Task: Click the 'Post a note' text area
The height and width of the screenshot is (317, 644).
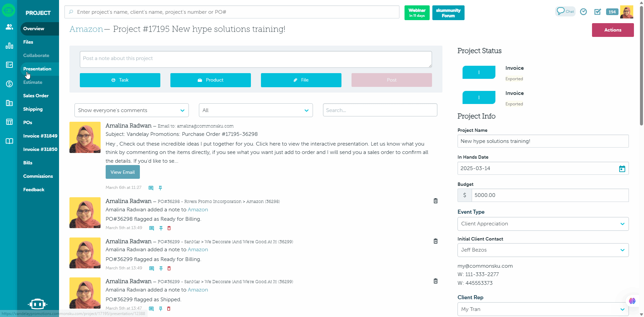Action: pos(256,59)
